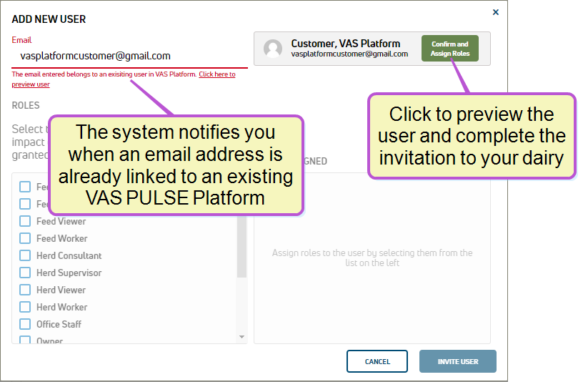This screenshot has height=382, width=588.
Task: Click the CANCEL button
Action: pyautogui.click(x=377, y=361)
